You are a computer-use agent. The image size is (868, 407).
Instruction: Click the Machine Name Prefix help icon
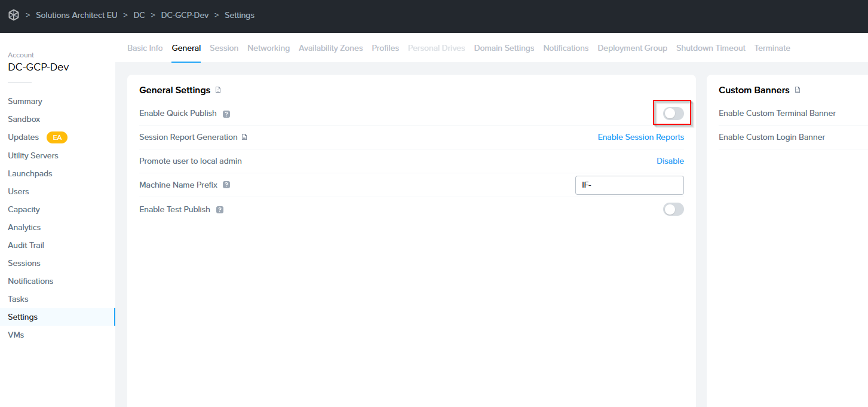226,185
